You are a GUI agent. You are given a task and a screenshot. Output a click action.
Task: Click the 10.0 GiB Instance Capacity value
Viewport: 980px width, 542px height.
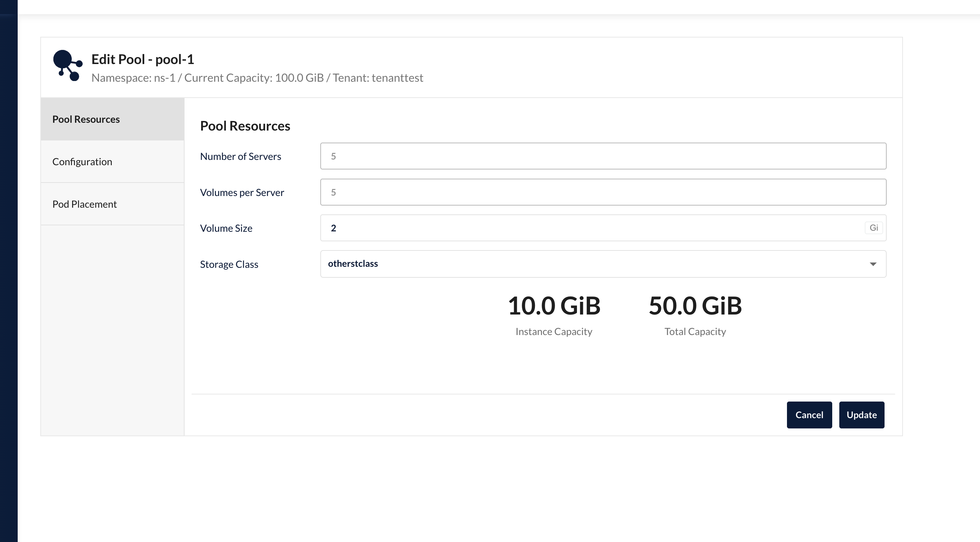(x=554, y=306)
